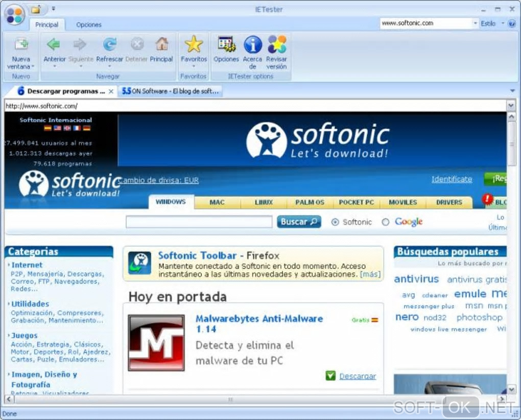Close the Descargar programas tab

(111, 91)
